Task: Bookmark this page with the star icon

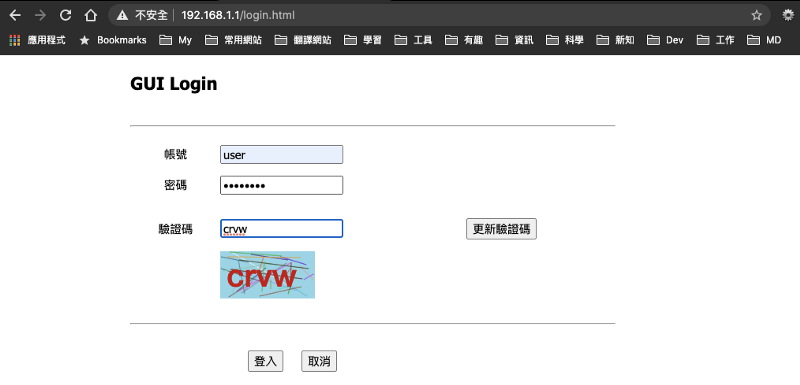Action: (x=756, y=15)
